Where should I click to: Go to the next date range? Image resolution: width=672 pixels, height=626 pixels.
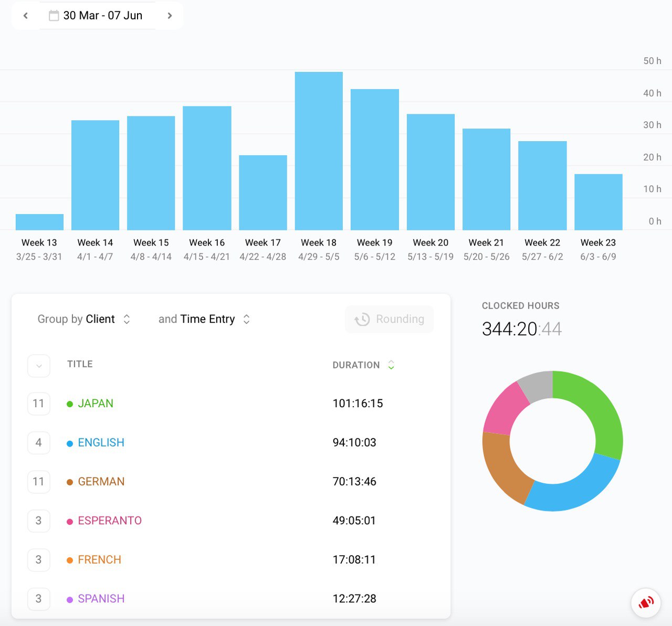(170, 16)
